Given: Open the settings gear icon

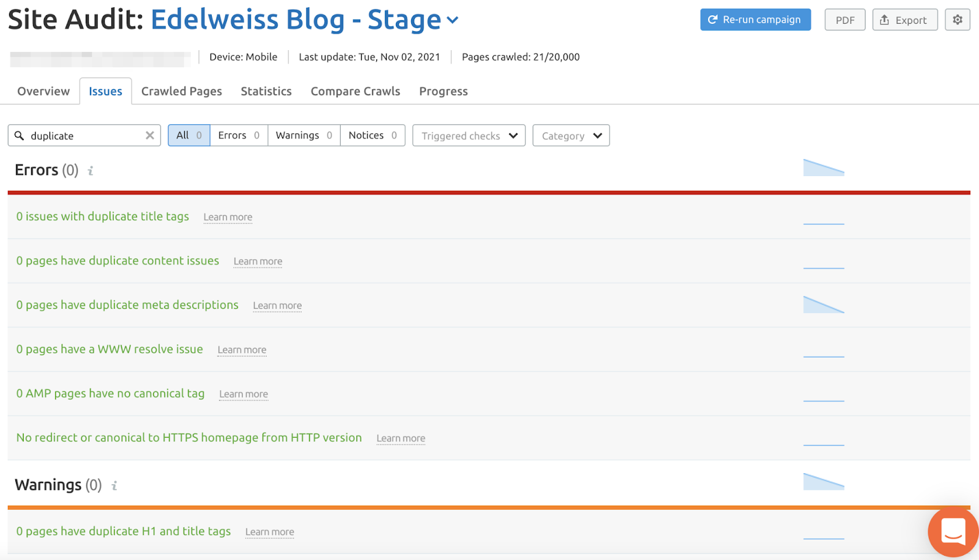Looking at the screenshot, I should (957, 20).
